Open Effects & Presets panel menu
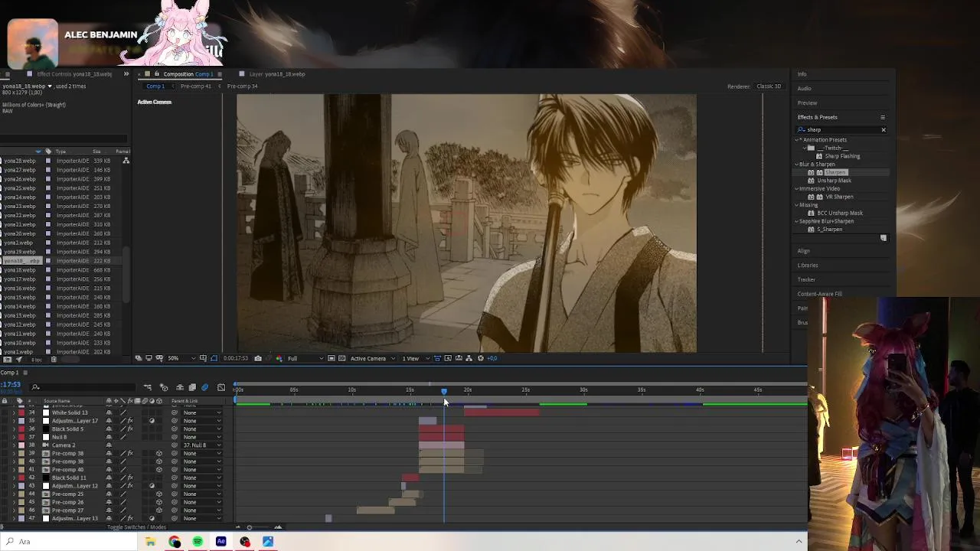 pyautogui.click(x=883, y=117)
